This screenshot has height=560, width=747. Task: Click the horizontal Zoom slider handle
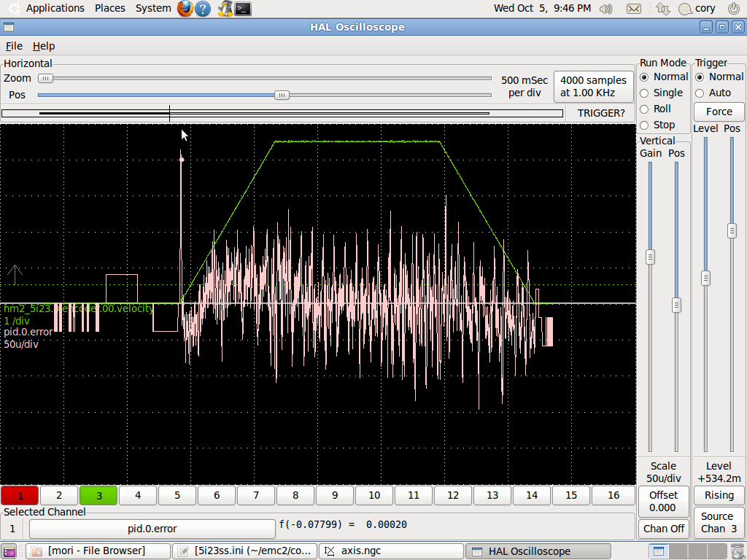pos(46,79)
